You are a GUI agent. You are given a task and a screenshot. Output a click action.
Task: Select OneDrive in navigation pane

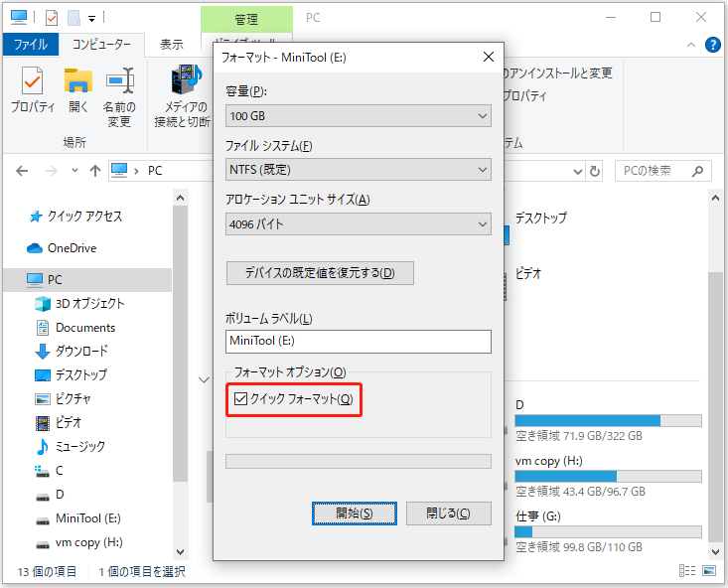[x=72, y=248]
